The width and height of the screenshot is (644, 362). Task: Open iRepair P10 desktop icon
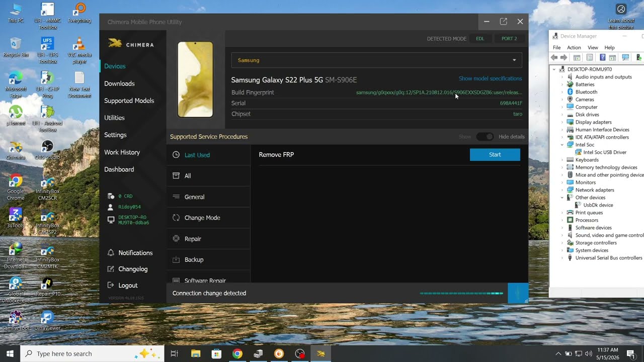click(x=48, y=286)
